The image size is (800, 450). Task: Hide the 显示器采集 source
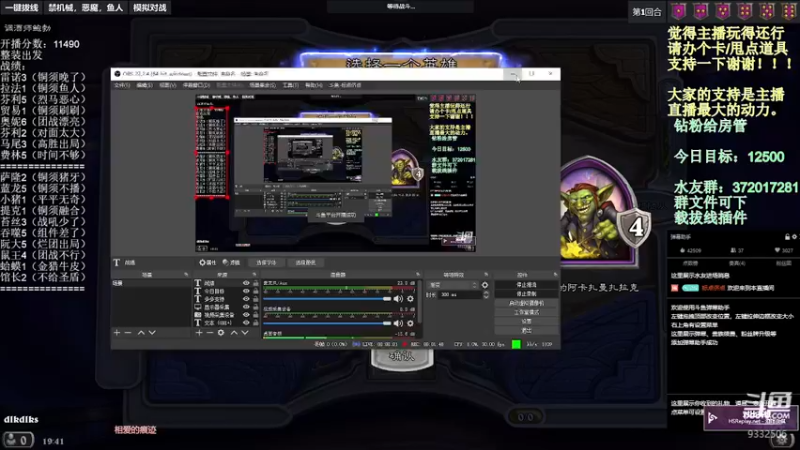pos(246,307)
